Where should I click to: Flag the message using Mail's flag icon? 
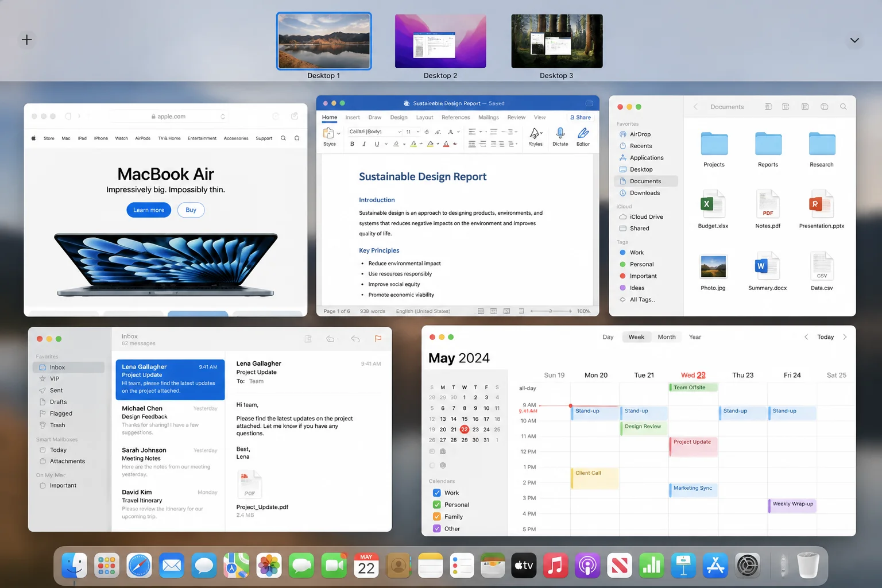(378, 339)
